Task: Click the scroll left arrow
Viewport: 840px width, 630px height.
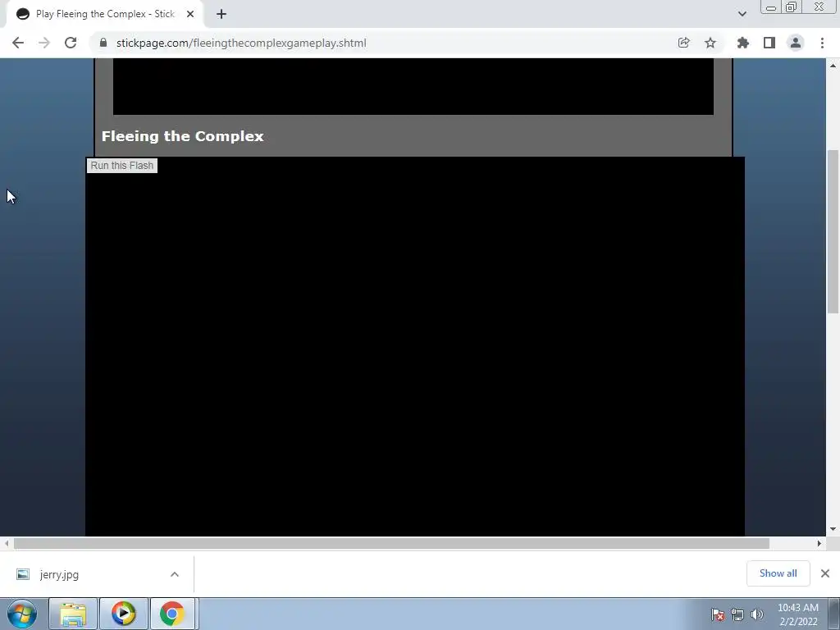Action: pyautogui.click(x=7, y=543)
